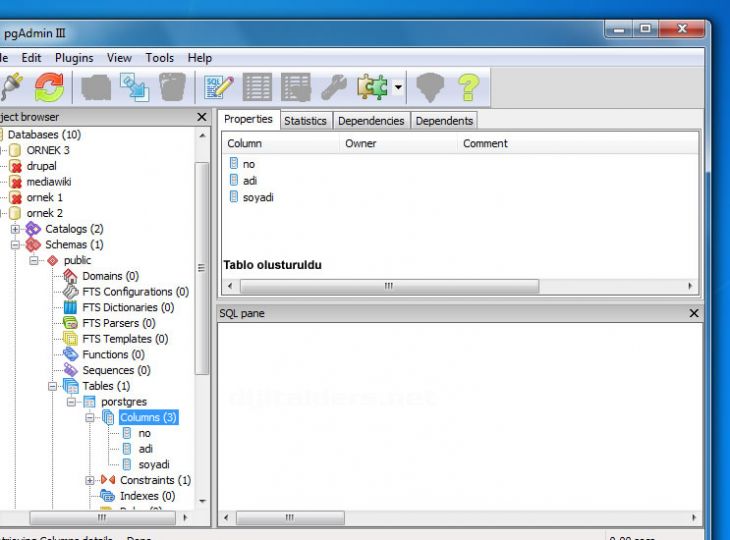Screen dimensions: 730x540
Task: Switch to the Dependencies tab
Action: tap(371, 121)
